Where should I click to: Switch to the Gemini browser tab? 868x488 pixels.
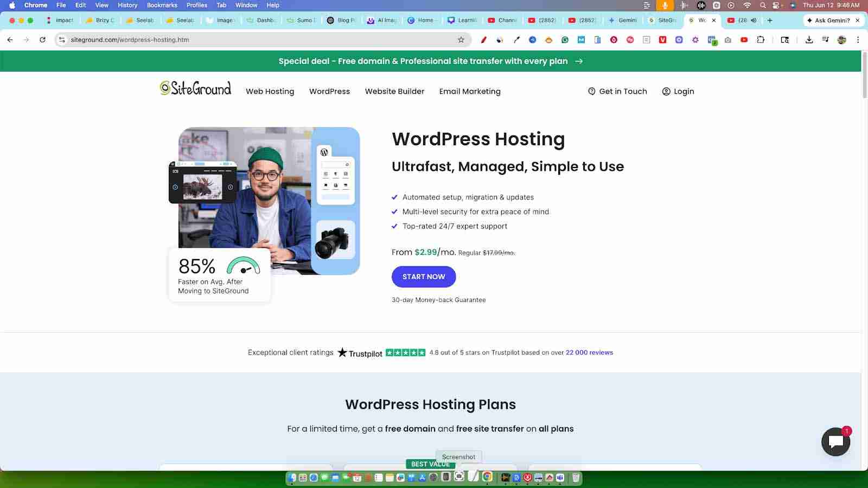click(623, 20)
